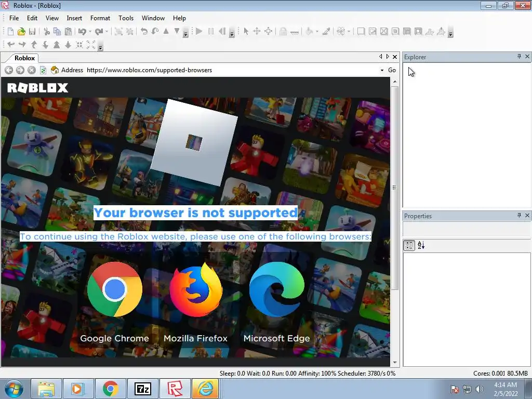The height and width of the screenshot is (399, 532).
Task: Click the browser Refresh button
Action: tap(43, 70)
